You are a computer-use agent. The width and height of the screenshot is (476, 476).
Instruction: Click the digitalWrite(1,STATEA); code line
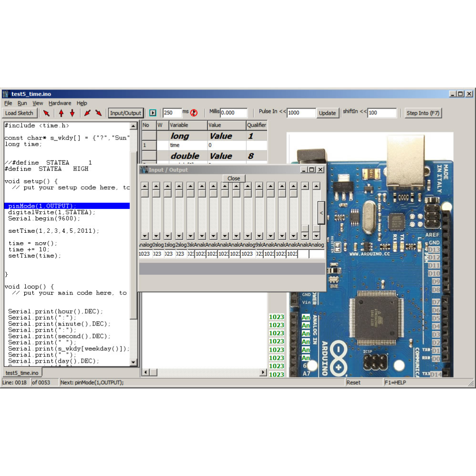51,212
